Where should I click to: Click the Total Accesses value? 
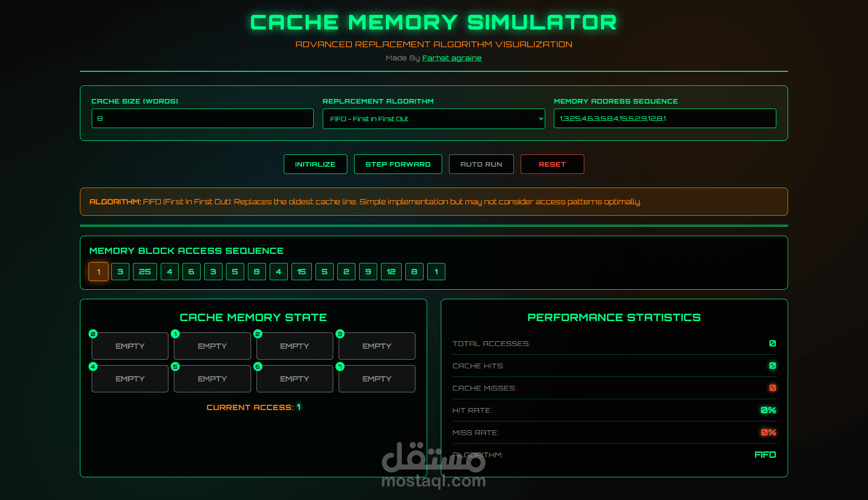tap(773, 343)
